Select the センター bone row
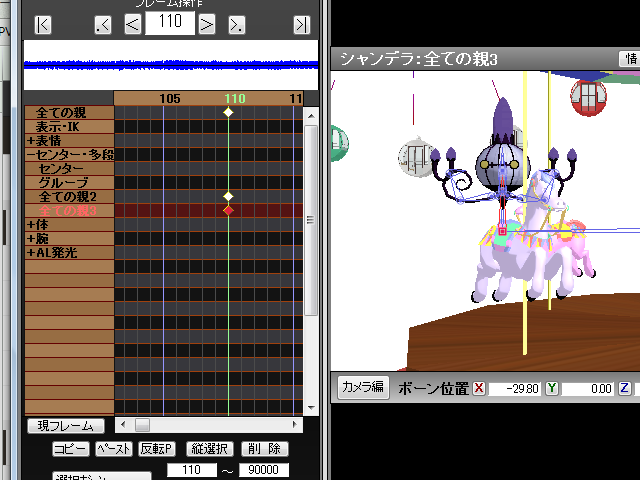 click(69, 169)
